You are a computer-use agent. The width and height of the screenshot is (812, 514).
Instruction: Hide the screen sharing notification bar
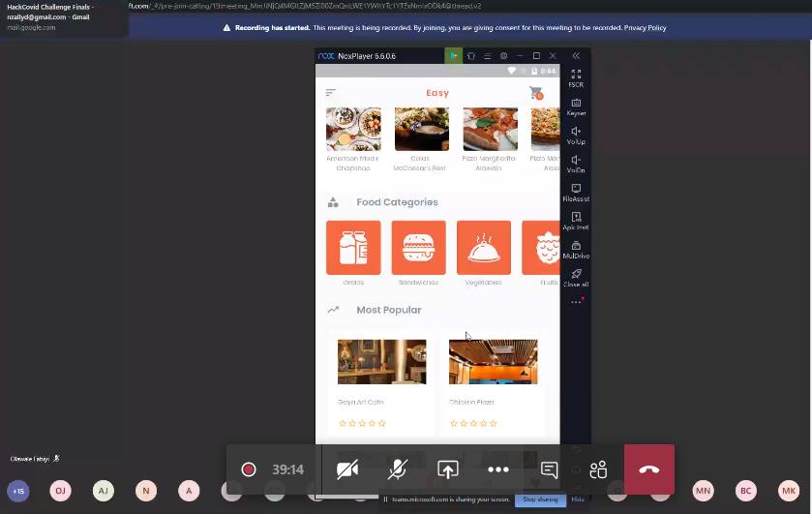(578, 499)
